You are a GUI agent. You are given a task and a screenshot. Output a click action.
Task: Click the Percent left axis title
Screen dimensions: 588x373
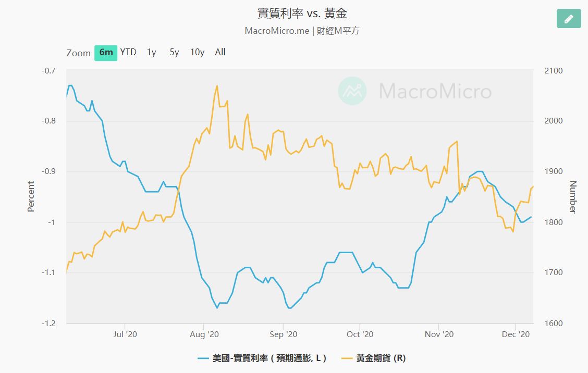click(x=31, y=196)
